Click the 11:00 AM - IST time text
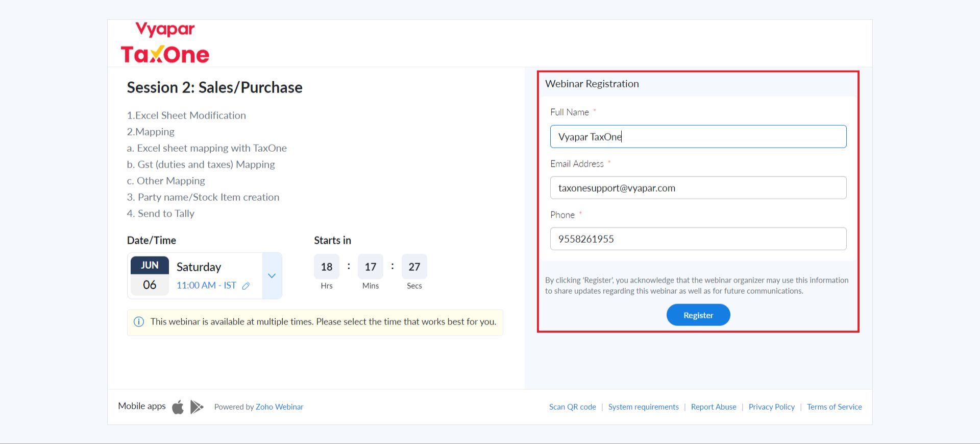This screenshot has height=444, width=980. point(206,286)
